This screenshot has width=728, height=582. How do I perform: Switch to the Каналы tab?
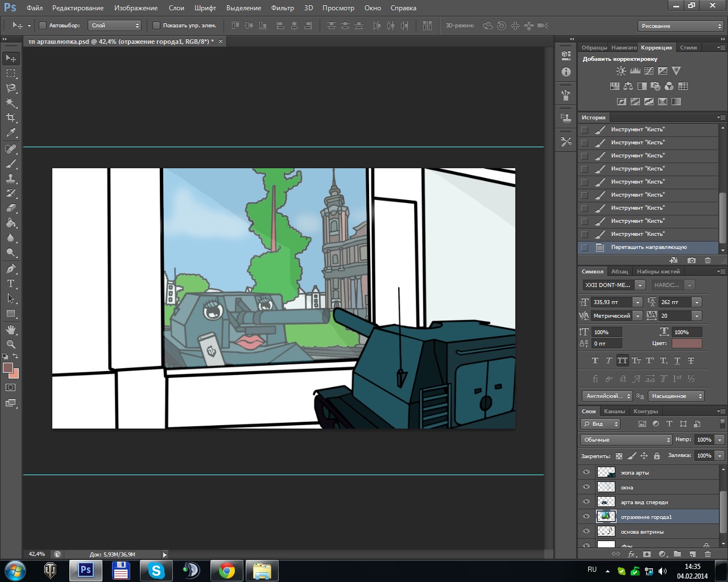click(614, 411)
